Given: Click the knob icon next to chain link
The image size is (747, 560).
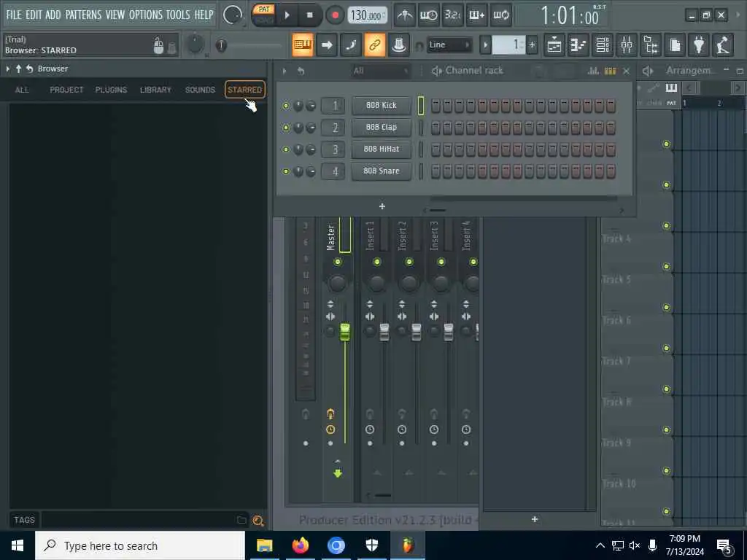Looking at the screenshot, I should click(399, 44).
